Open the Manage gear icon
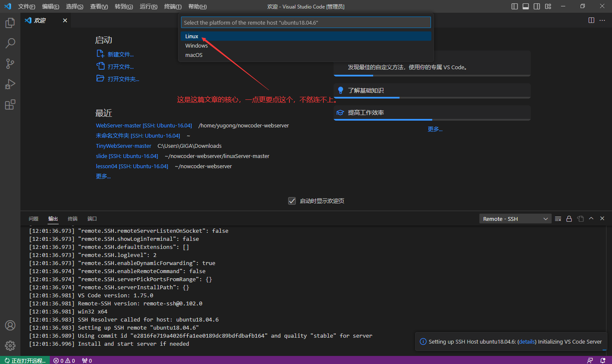Screen dimensions: 612x364 (10, 346)
